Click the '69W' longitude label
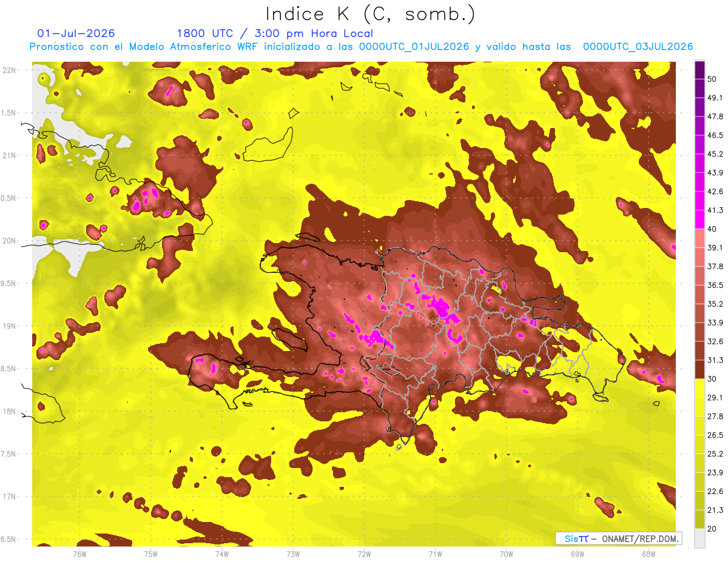The height and width of the screenshot is (562, 728). [x=578, y=554]
